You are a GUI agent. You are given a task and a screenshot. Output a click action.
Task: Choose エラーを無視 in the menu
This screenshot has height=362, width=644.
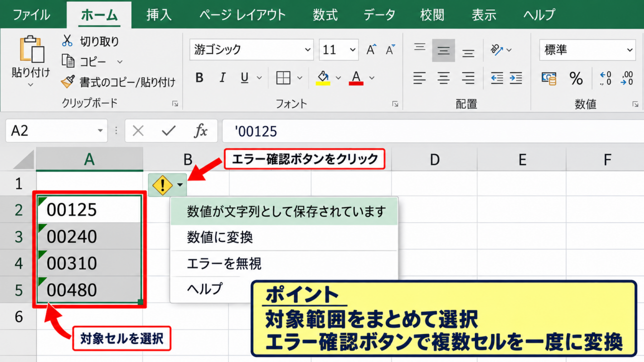click(284, 263)
